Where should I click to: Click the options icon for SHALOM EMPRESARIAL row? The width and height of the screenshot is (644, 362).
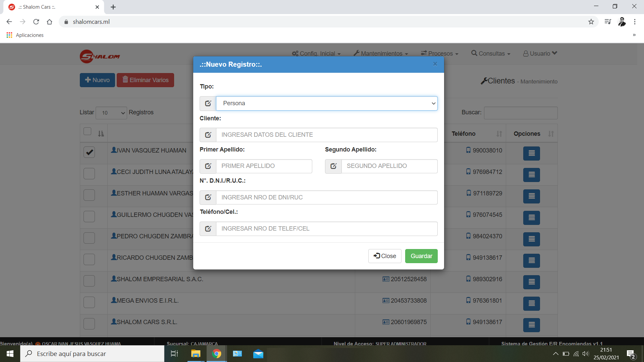click(531, 282)
